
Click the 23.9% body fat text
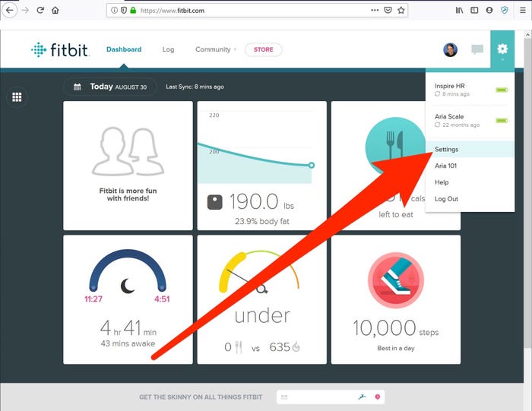coord(262,221)
